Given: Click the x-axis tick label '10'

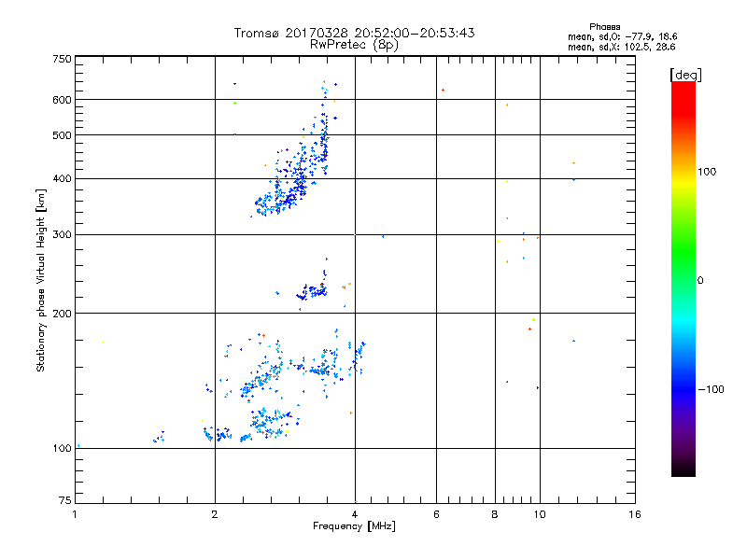Looking at the screenshot, I should (540, 514).
